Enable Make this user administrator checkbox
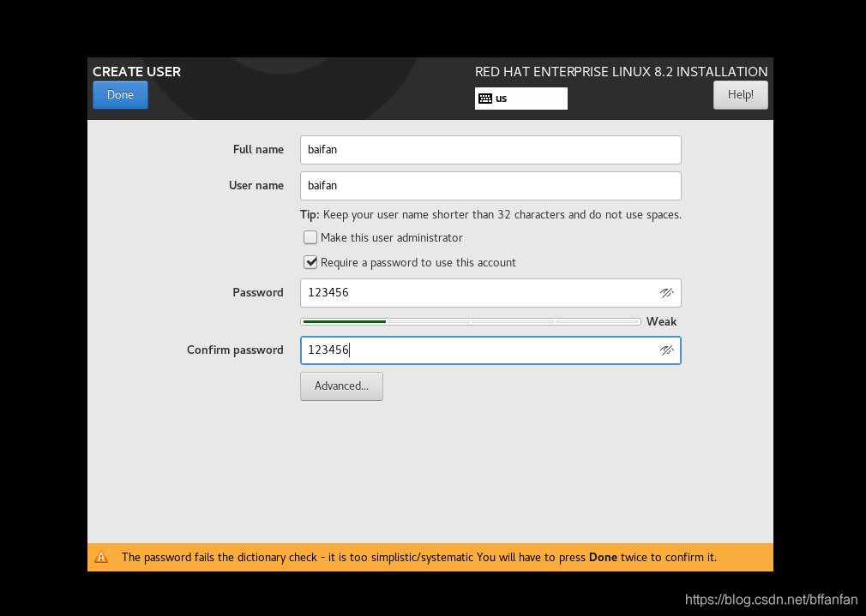 (310, 237)
